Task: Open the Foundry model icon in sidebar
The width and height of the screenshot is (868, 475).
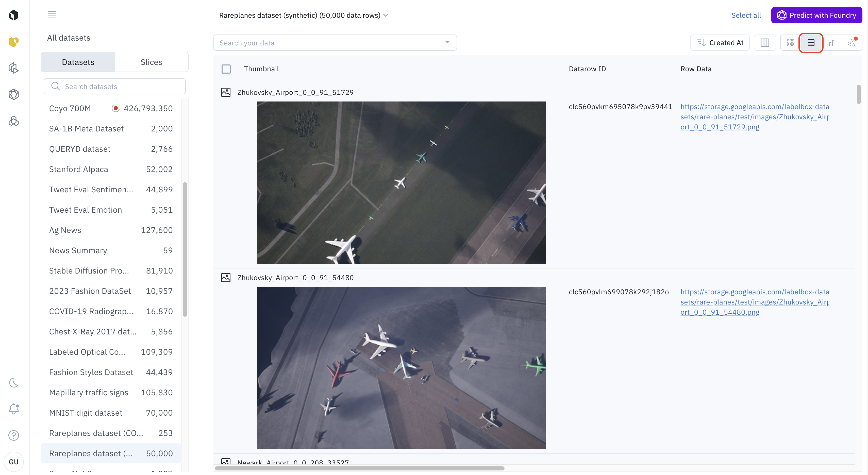Action: (13, 94)
